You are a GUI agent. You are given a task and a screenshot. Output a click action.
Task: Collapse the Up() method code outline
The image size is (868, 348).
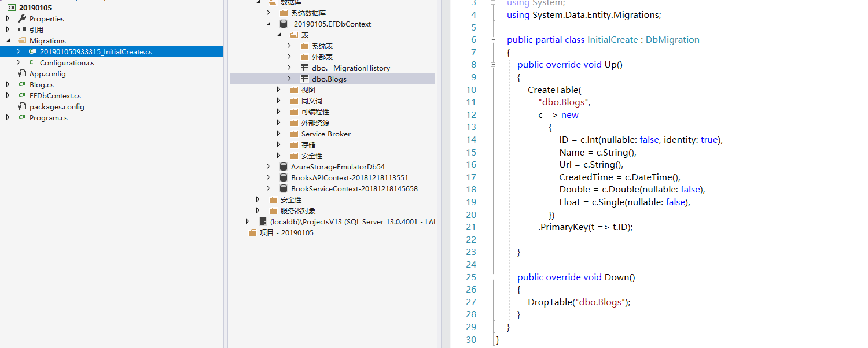point(493,65)
